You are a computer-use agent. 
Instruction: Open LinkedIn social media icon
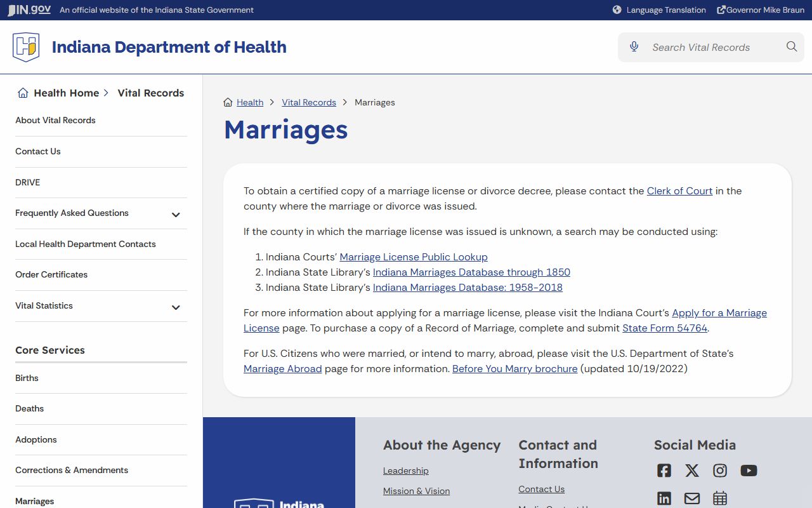[x=664, y=498]
